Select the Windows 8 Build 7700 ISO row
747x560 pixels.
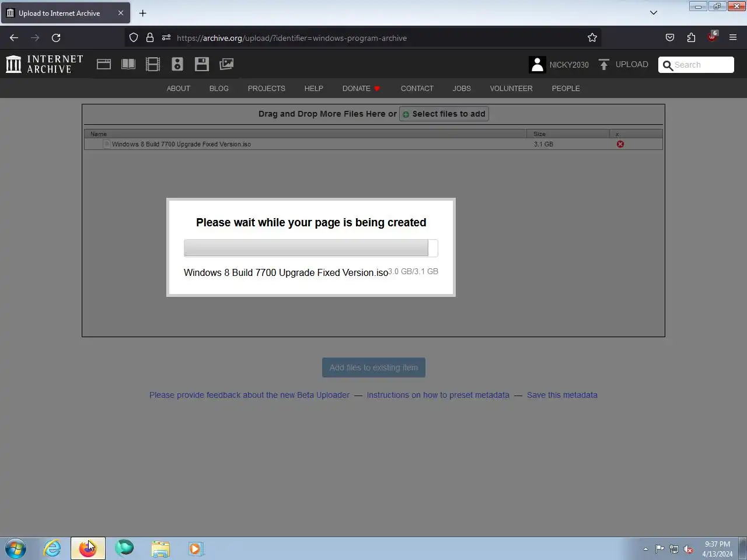373,144
